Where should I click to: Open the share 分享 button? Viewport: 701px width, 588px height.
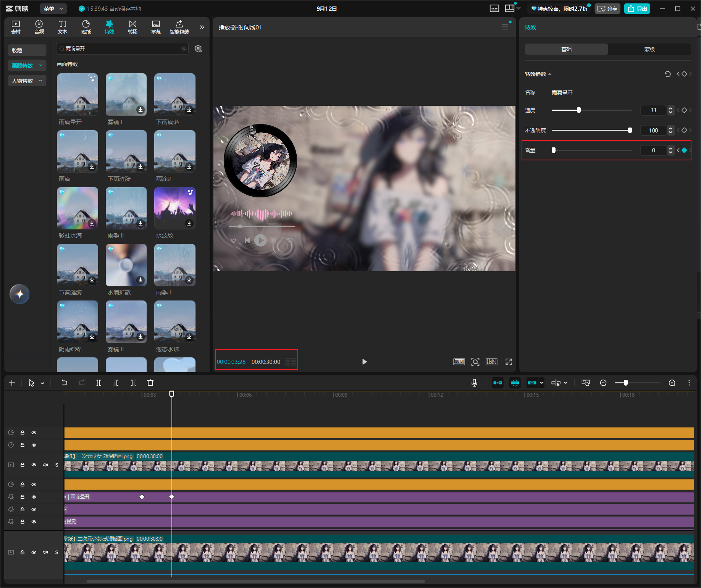607,9
